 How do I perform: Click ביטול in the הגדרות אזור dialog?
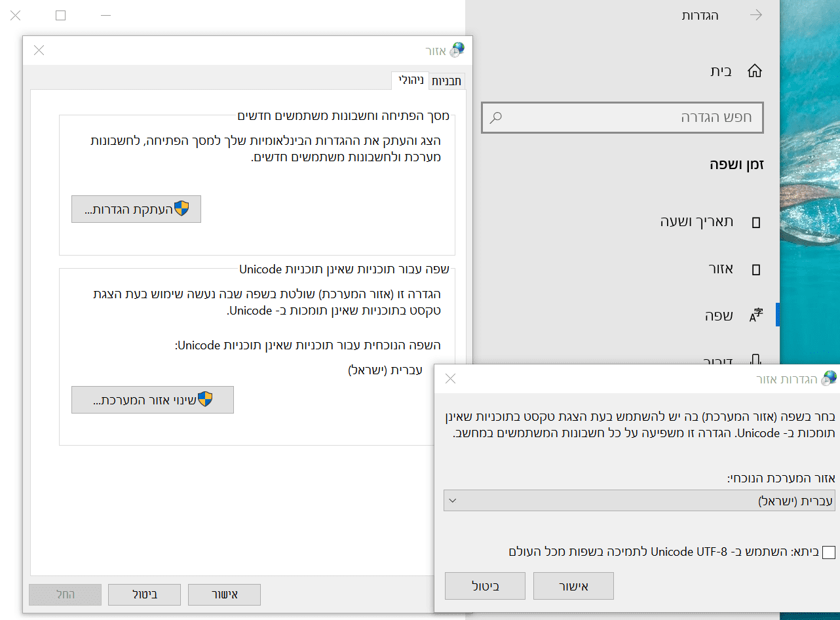(x=485, y=585)
